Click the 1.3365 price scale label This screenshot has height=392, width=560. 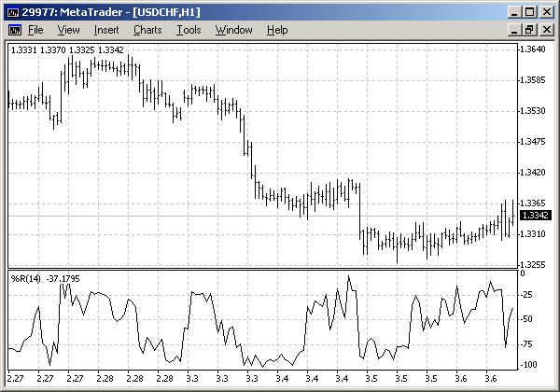[x=533, y=203]
